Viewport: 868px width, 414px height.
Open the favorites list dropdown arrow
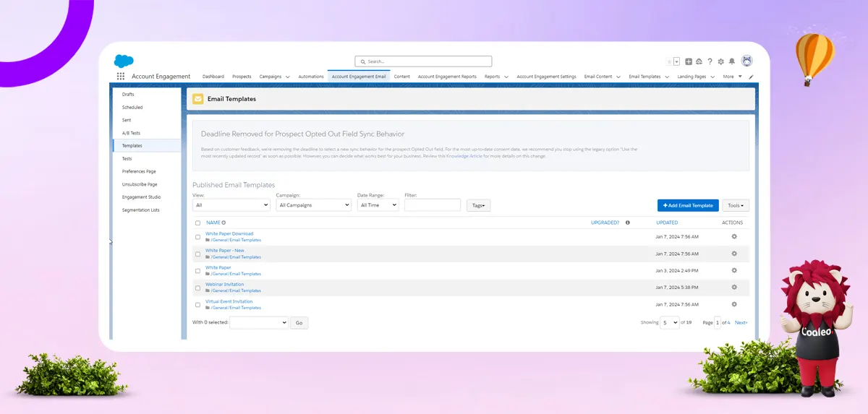coord(677,61)
